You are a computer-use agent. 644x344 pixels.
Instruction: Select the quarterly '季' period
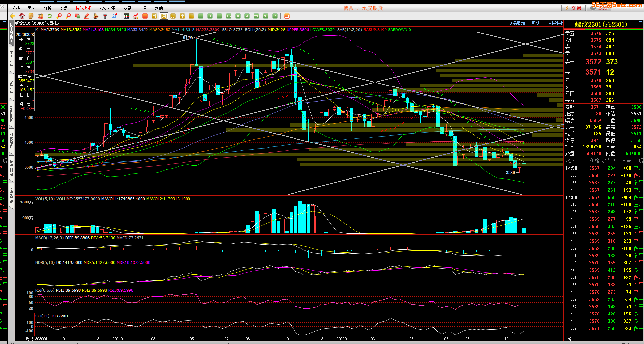coord(182,16)
